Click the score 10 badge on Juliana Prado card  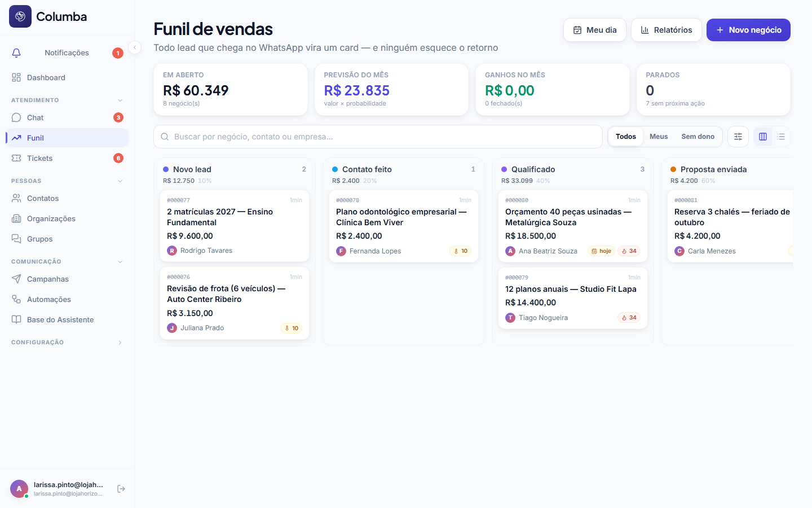[292, 329]
